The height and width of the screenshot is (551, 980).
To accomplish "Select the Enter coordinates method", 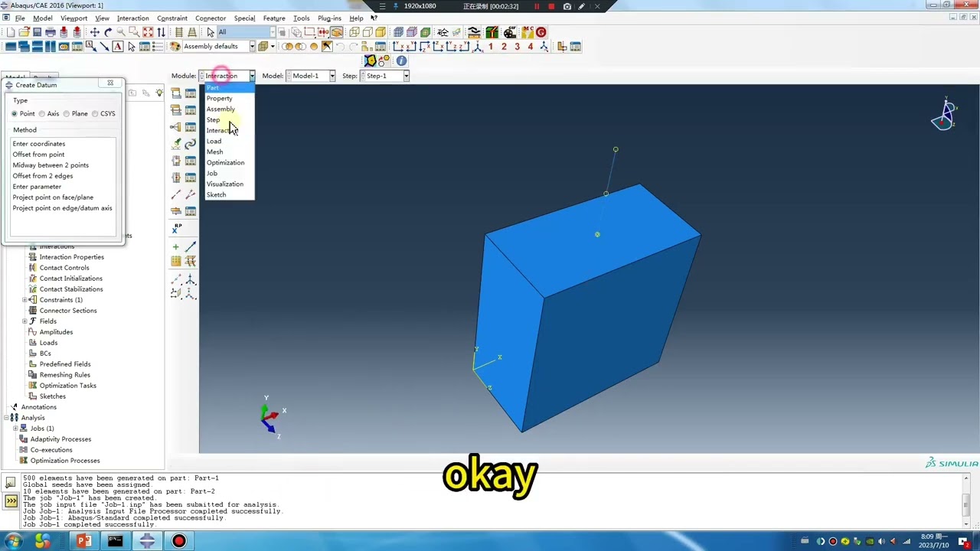I will 39,144.
